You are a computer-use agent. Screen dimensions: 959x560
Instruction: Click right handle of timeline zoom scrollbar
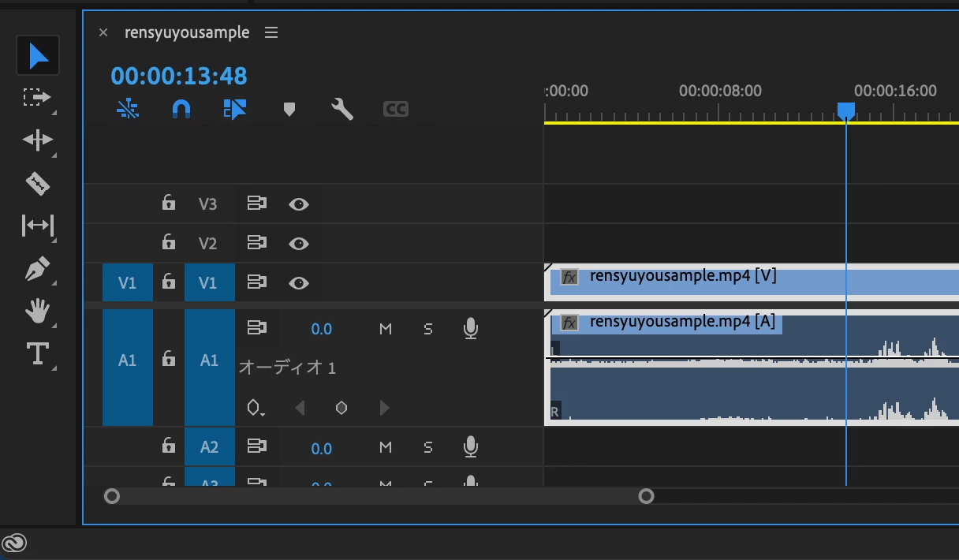(646, 496)
